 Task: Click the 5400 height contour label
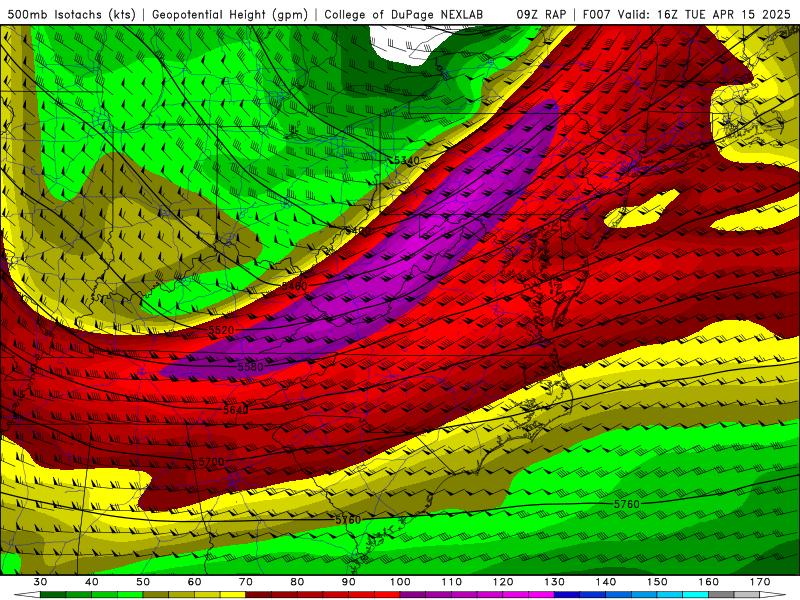tap(358, 231)
